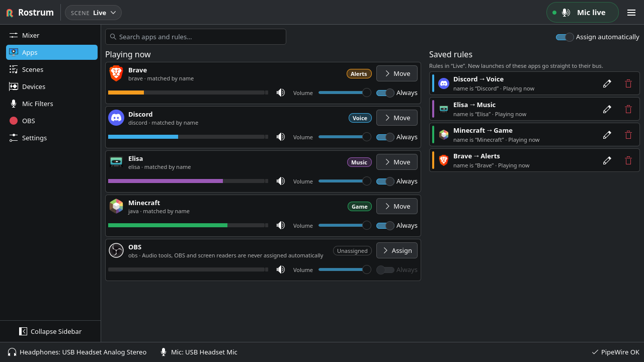Mute the Minecraft app speaker icon
The image size is (644, 362).
(x=281, y=225)
